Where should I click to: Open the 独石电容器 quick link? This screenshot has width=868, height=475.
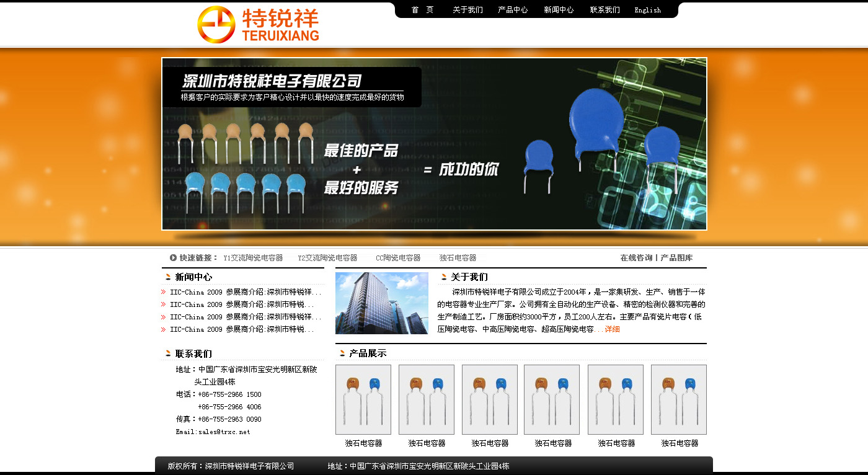tap(458, 258)
